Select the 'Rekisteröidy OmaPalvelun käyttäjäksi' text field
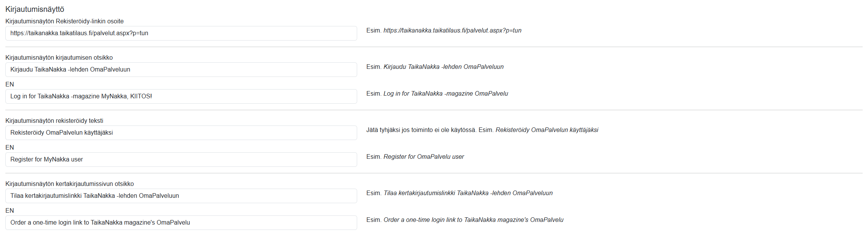This screenshot has width=868, height=233. [x=181, y=133]
